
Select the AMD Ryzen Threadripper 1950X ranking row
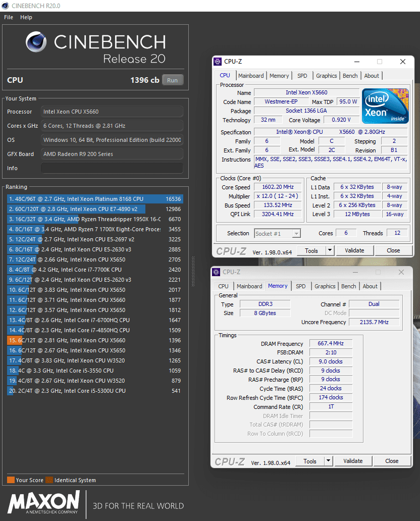(95, 219)
